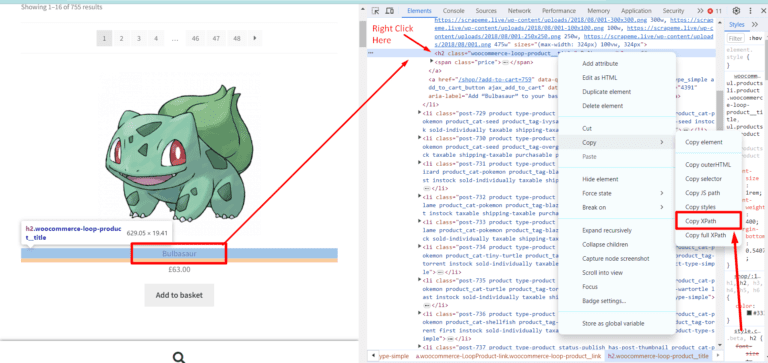Close the DevTools panel
The height and width of the screenshot is (363, 768).
coord(762,11)
